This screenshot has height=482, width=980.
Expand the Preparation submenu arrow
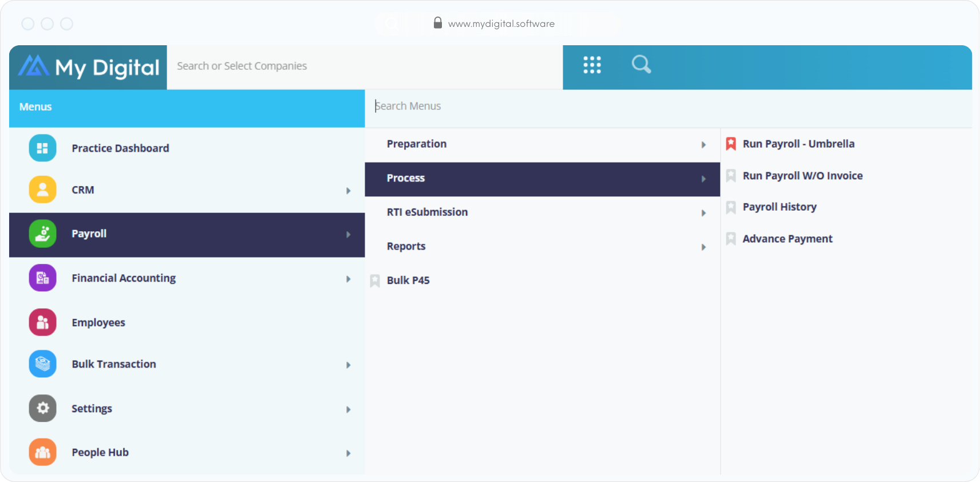pos(704,145)
